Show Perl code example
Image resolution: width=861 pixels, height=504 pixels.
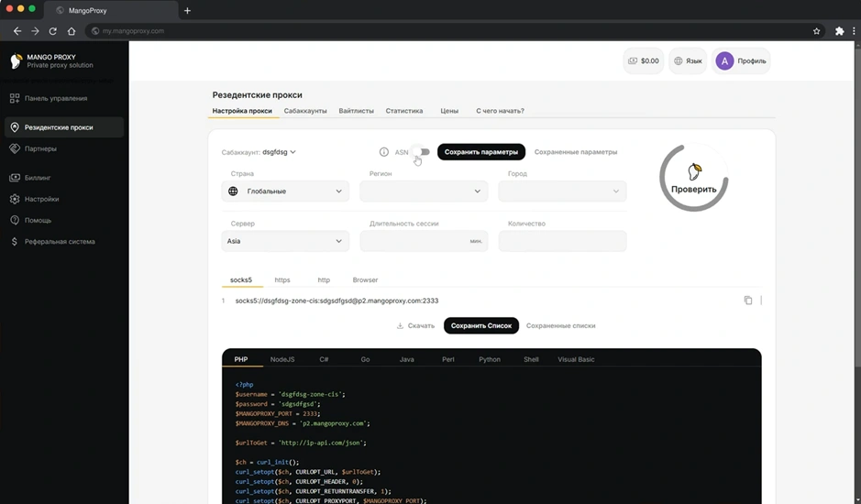tap(448, 359)
